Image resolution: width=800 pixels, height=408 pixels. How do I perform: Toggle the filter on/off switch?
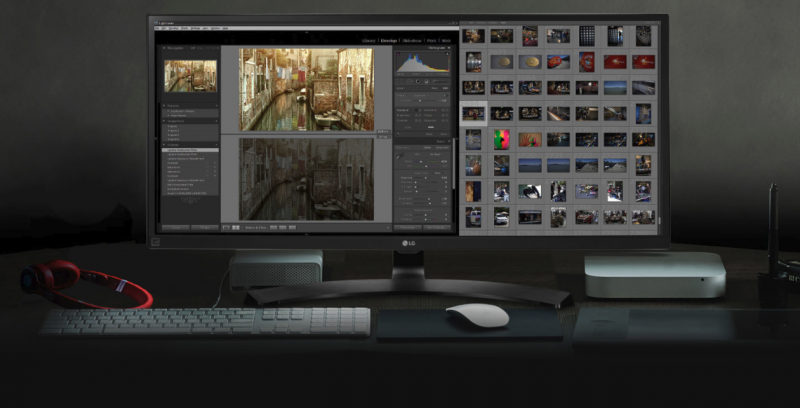[397, 134]
